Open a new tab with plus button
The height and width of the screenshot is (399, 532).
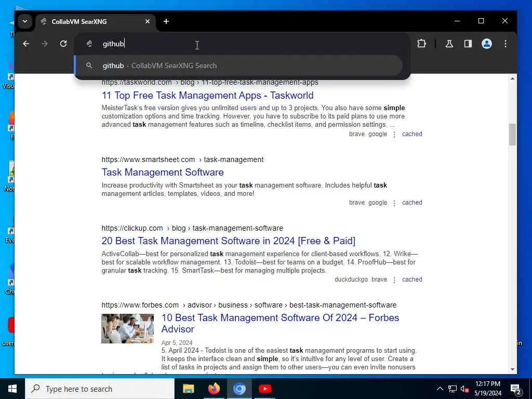(x=166, y=21)
